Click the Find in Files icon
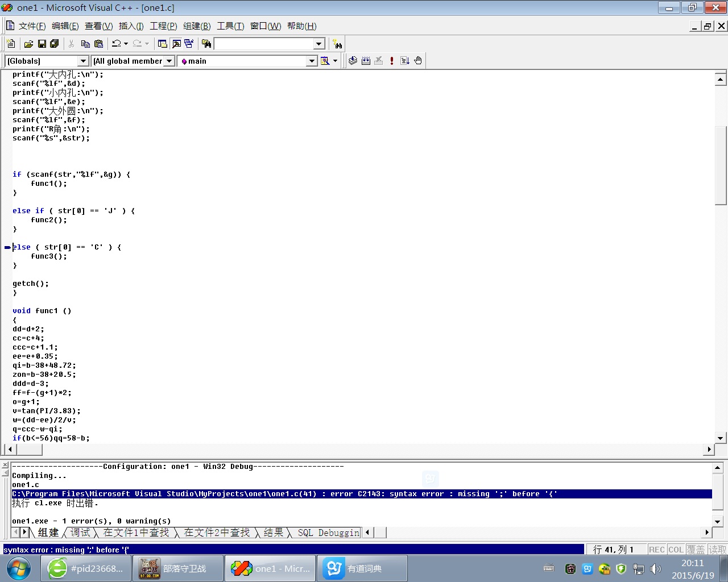 coord(206,44)
